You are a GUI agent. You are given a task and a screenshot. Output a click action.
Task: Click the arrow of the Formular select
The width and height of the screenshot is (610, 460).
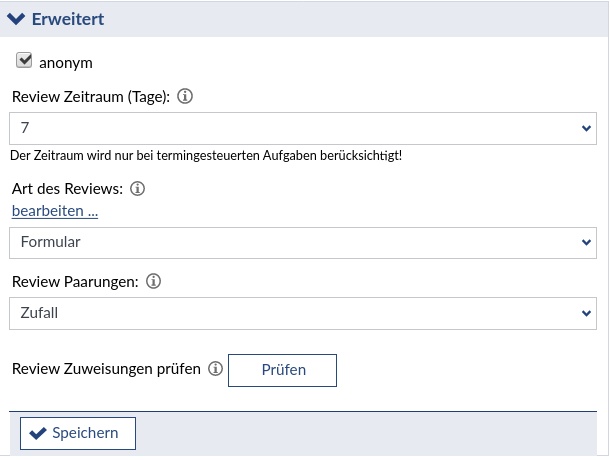[586, 242]
